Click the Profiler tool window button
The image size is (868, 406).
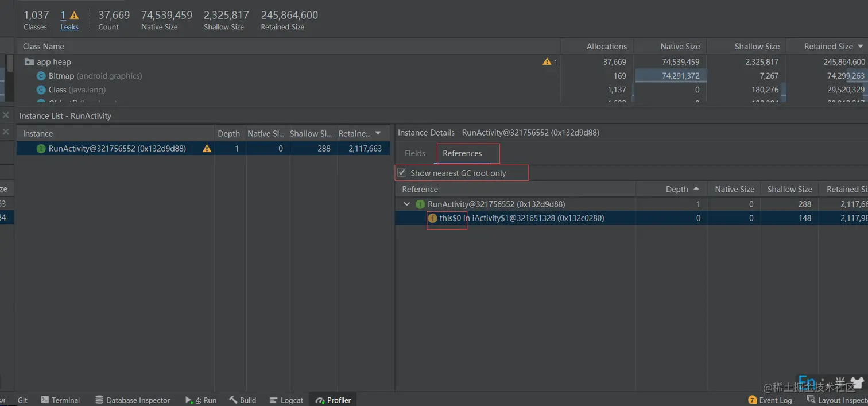[334, 400]
